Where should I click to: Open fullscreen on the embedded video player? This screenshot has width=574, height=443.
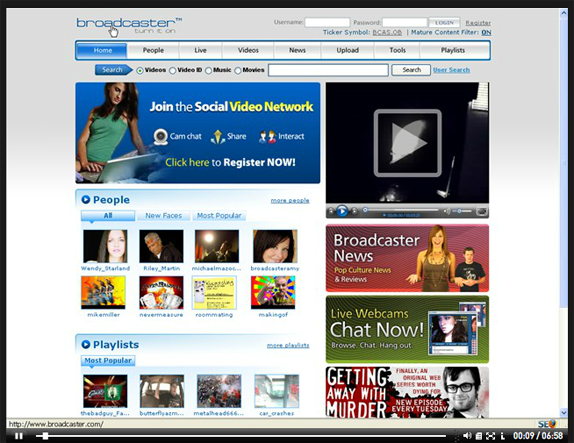482,211
